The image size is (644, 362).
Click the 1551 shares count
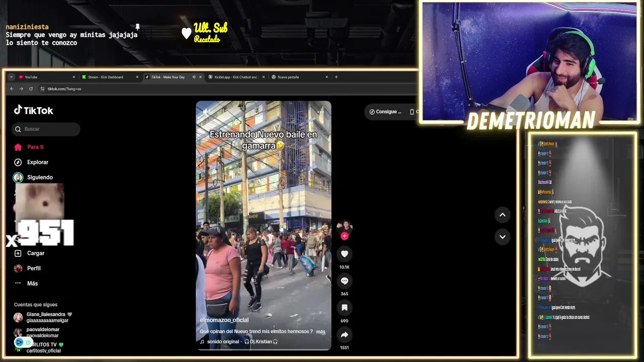point(344,347)
